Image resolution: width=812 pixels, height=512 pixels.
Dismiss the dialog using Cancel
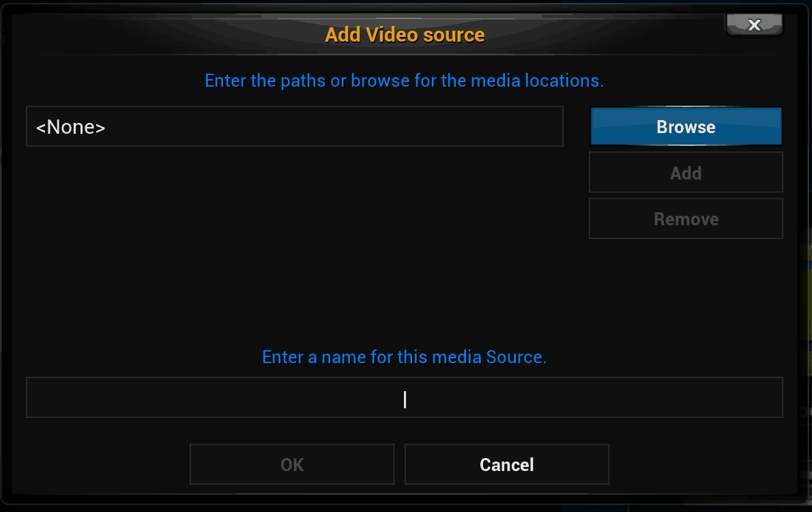pyautogui.click(x=506, y=464)
